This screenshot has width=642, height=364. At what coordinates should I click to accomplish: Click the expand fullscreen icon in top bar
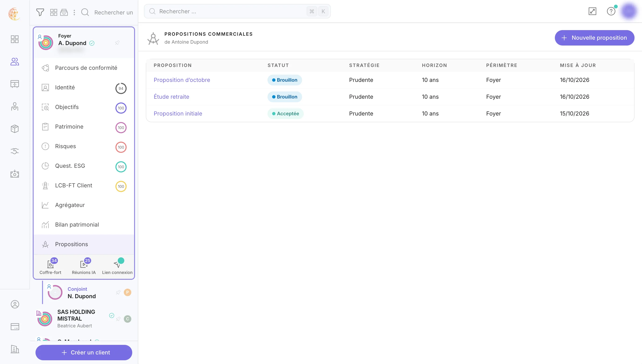(592, 11)
